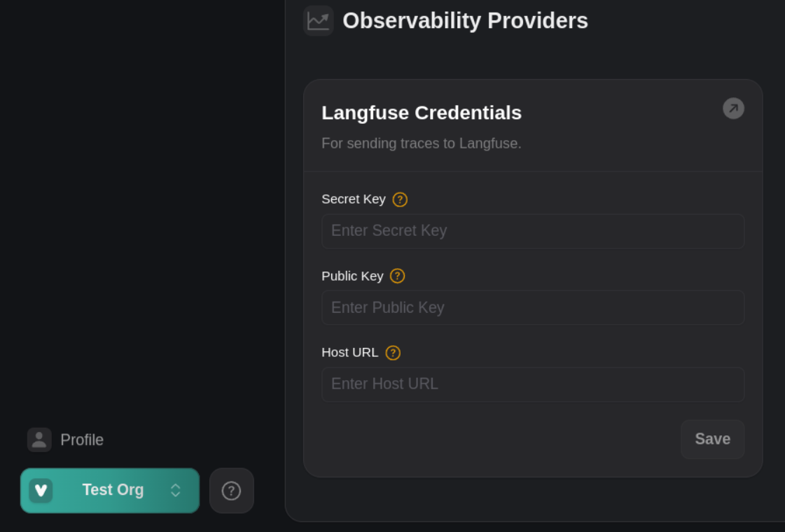The width and height of the screenshot is (785, 532).
Task: Click the Observability Providers heading
Action: (465, 21)
